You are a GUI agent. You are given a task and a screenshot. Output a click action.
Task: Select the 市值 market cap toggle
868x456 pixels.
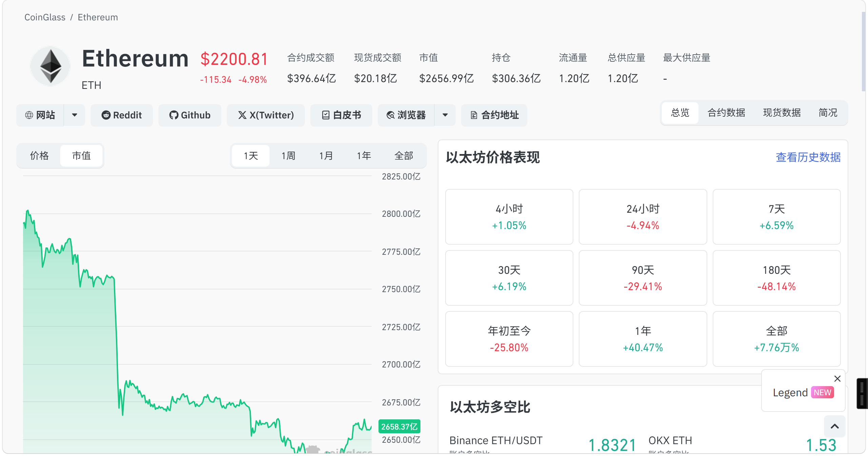coord(81,156)
